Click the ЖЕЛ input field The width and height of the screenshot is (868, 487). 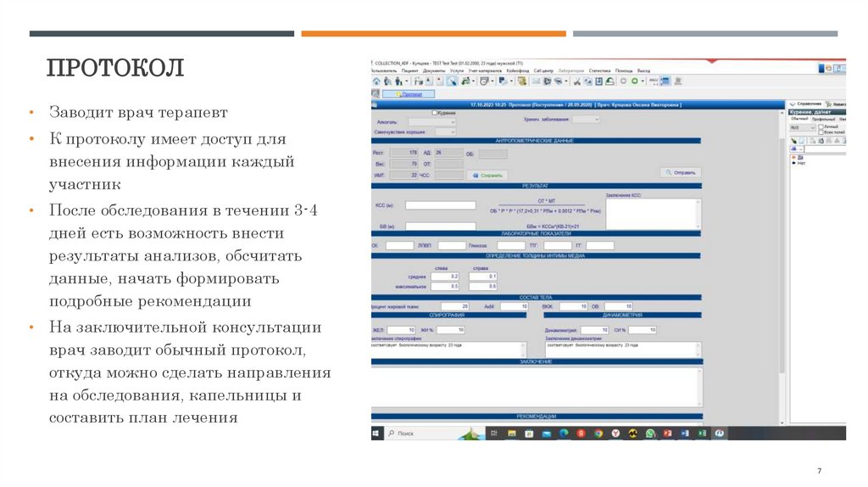pos(401,330)
